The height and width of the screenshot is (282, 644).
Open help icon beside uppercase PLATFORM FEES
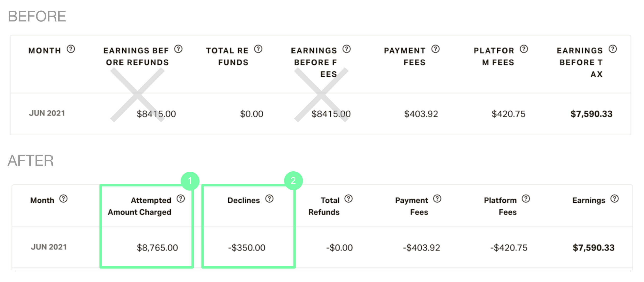(524, 49)
